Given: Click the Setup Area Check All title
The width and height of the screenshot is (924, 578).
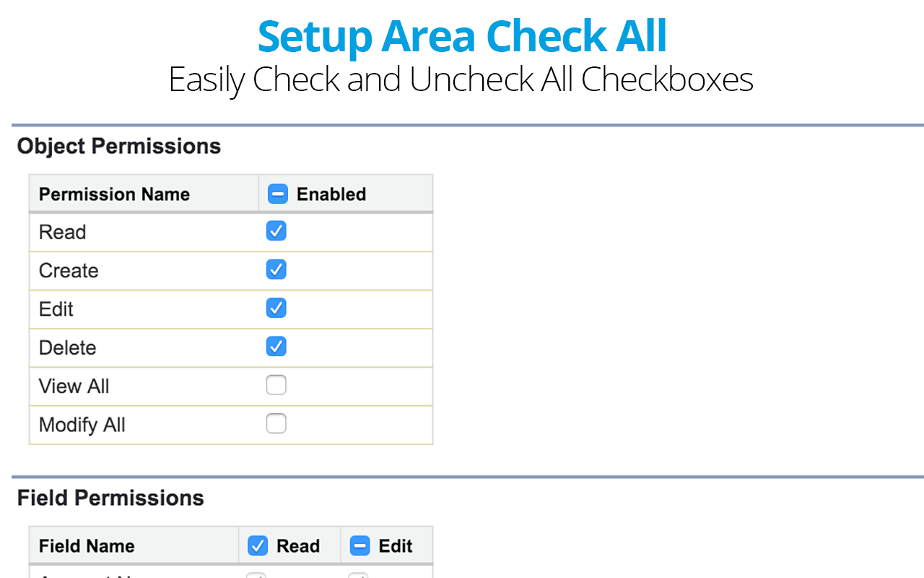Looking at the screenshot, I should coord(462,36).
